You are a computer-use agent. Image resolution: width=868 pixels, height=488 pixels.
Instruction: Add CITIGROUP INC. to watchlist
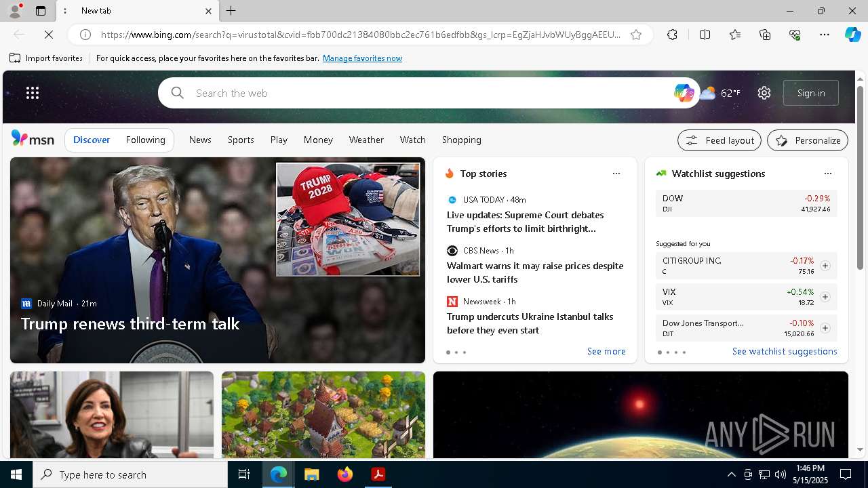point(825,266)
